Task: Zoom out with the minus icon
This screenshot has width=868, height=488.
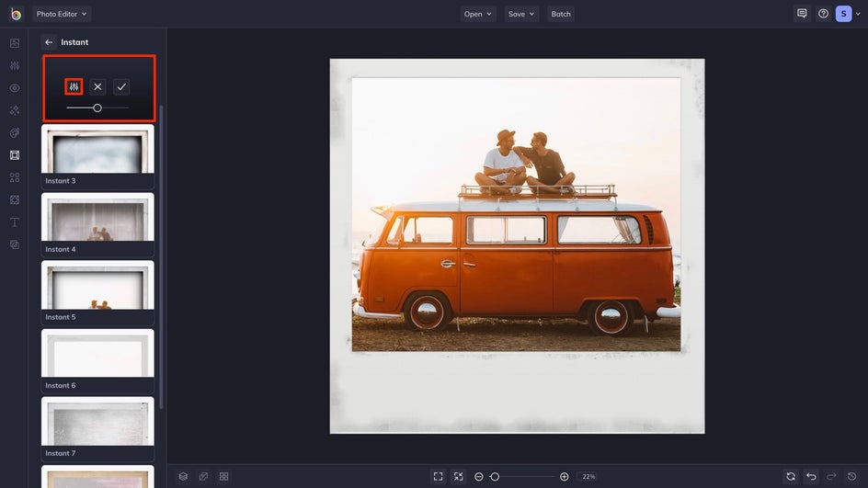Action: coord(479,476)
